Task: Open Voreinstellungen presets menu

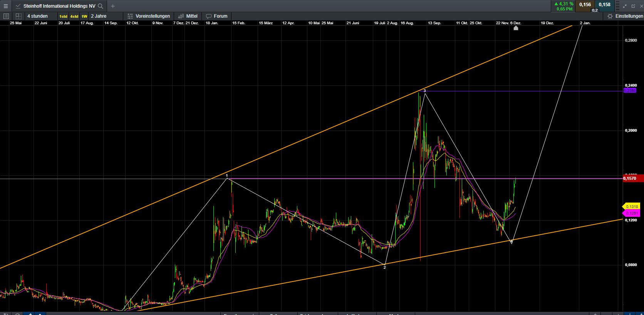Action: (149, 16)
